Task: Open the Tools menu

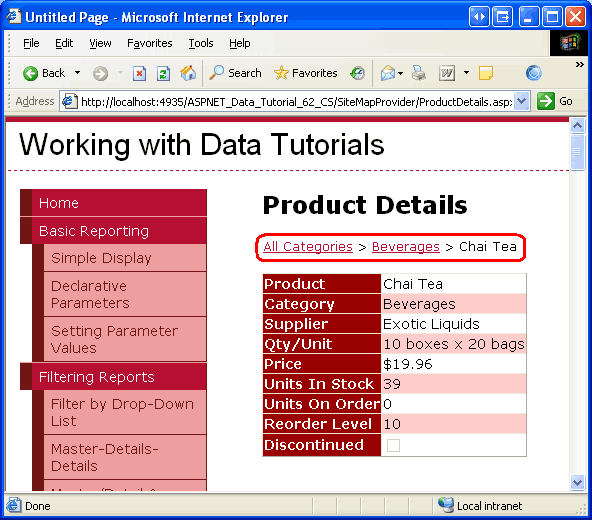Action: (201, 43)
